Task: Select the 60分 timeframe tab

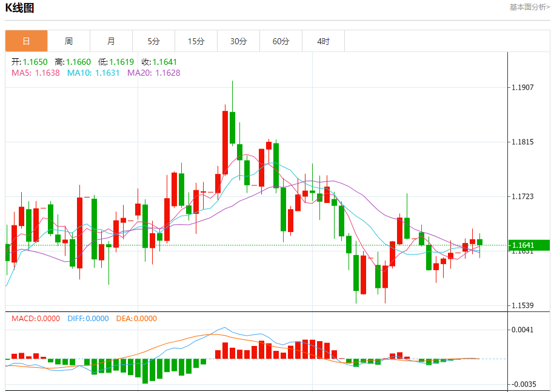Action: pyautogui.click(x=281, y=41)
